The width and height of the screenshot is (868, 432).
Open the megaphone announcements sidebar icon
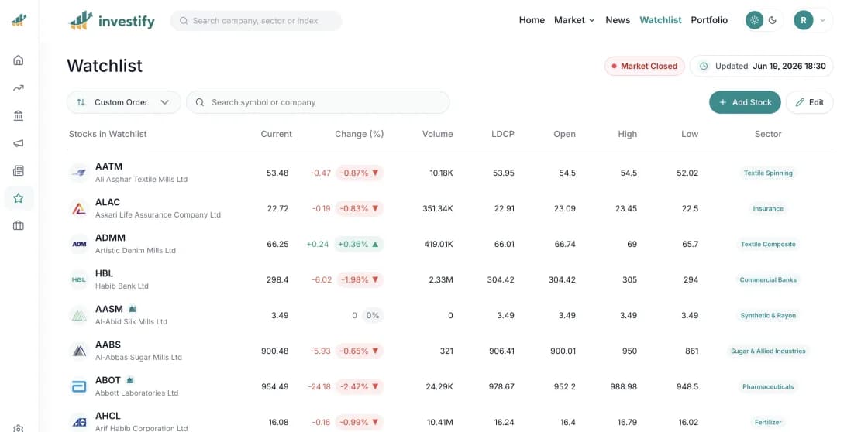(x=19, y=142)
